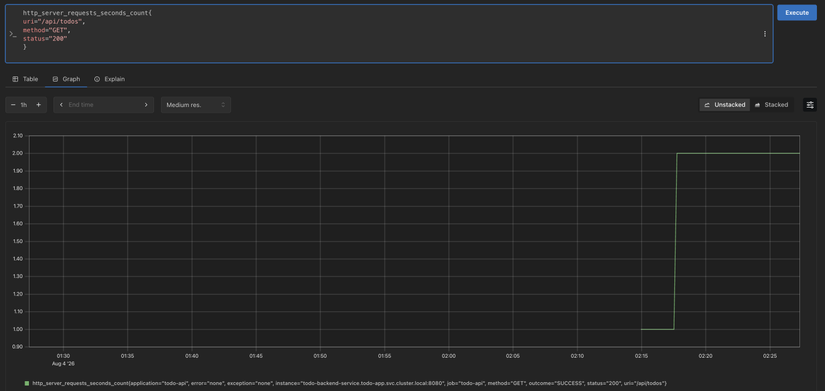Click the query prompt icon beside editor
Screen dimensions: 825x391
[x=13, y=34]
